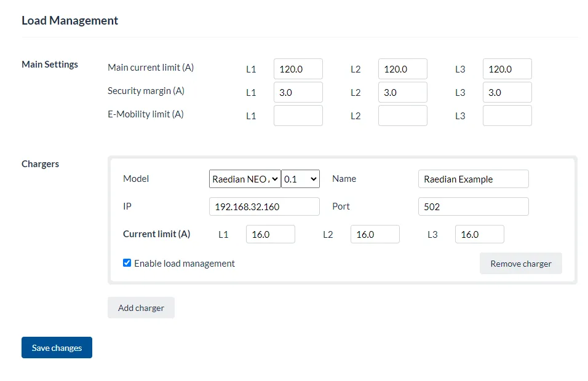
Task: Open the Raedian NEO model dropdown
Action: point(245,179)
